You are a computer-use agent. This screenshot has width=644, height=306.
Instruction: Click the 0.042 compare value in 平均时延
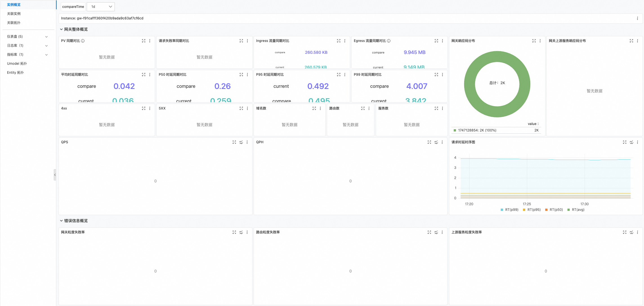(x=124, y=86)
